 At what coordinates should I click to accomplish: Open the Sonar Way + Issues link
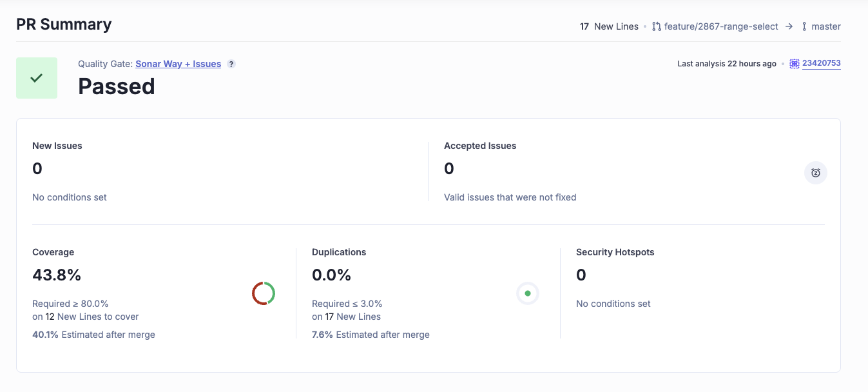pyautogui.click(x=178, y=64)
